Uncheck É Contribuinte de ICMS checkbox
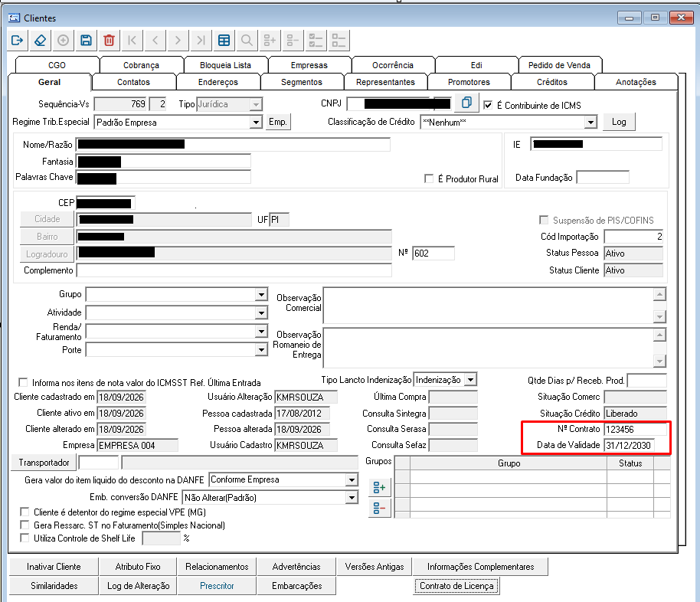Viewport: 700px width, 602px height. coord(488,105)
